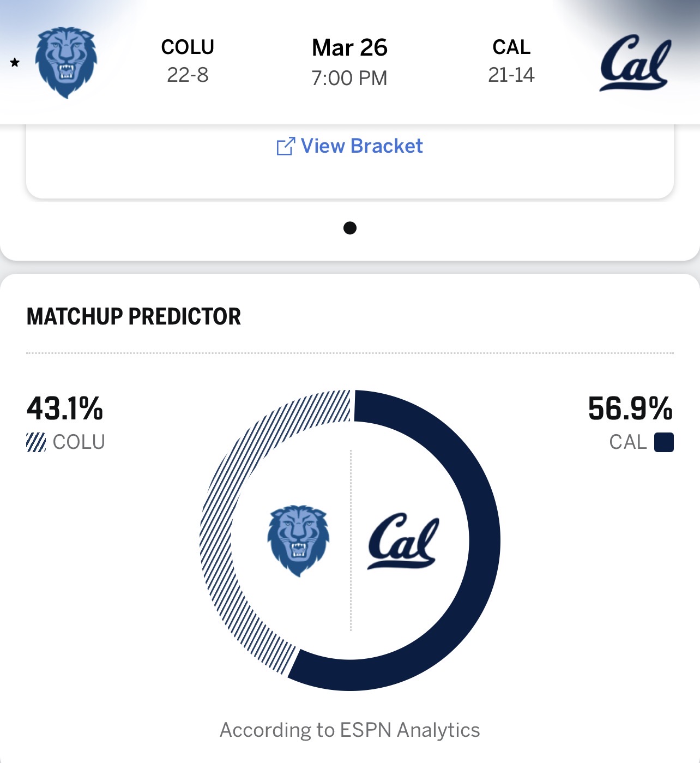Click the navy CAL legend color square
Viewport: 700px width, 763px height.
[x=663, y=442]
